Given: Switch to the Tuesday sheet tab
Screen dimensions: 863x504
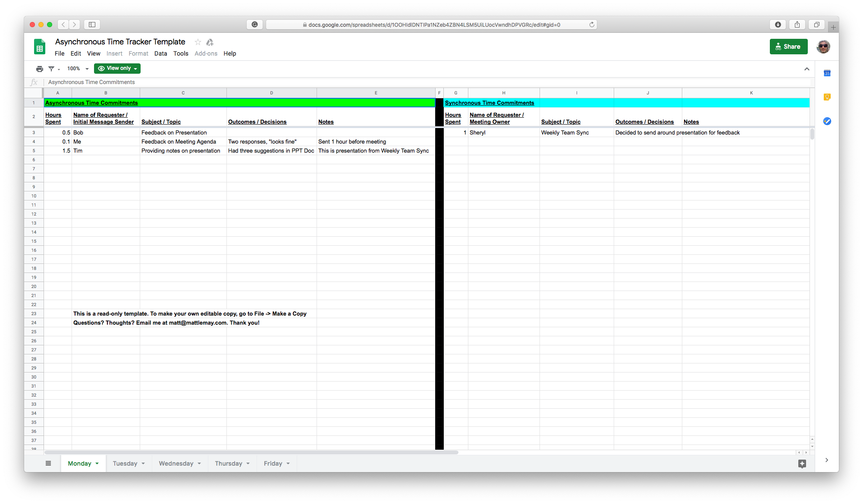Looking at the screenshot, I should 125,463.
